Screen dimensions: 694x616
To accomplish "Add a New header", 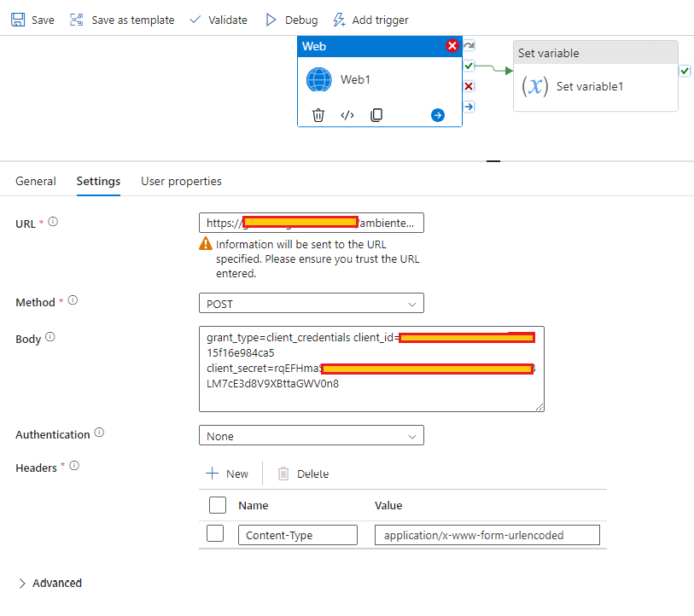I will tap(227, 474).
